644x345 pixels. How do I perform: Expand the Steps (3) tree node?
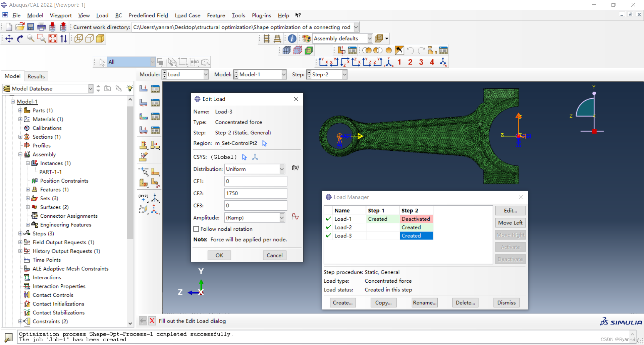(x=20, y=233)
